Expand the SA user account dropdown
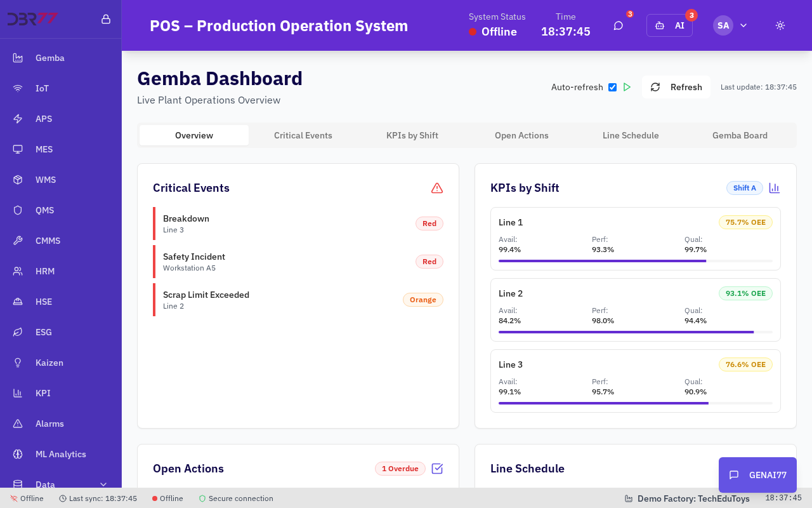812x508 pixels. tap(731, 25)
